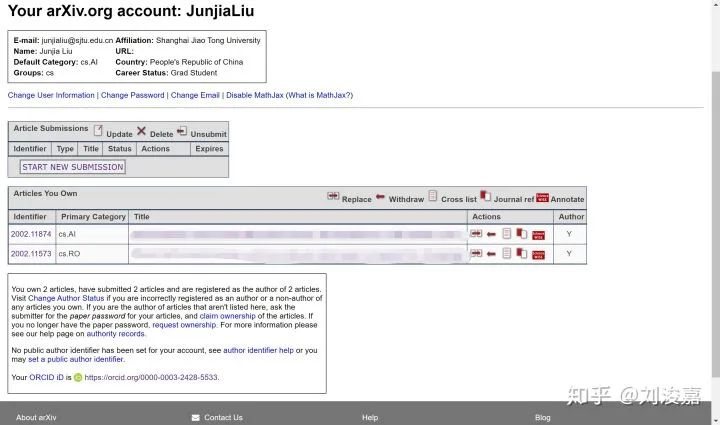Click Journal ref icon in 2002.11874 row
Image resolution: width=720 pixels, height=425 pixels.
(x=522, y=234)
